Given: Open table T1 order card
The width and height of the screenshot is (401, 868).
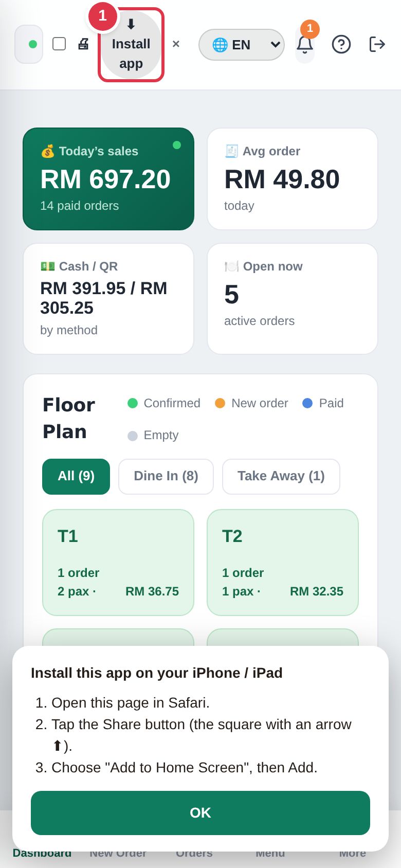Looking at the screenshot, I should 118,563.
